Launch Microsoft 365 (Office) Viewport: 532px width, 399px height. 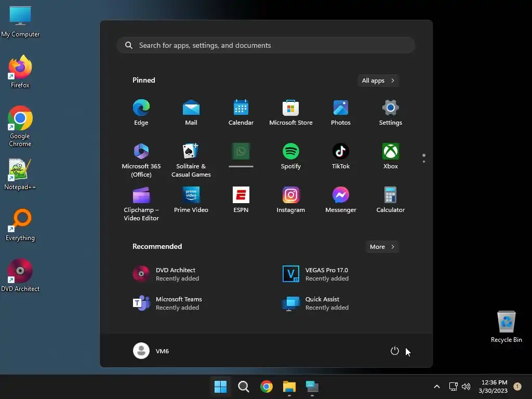coord(141,160)
